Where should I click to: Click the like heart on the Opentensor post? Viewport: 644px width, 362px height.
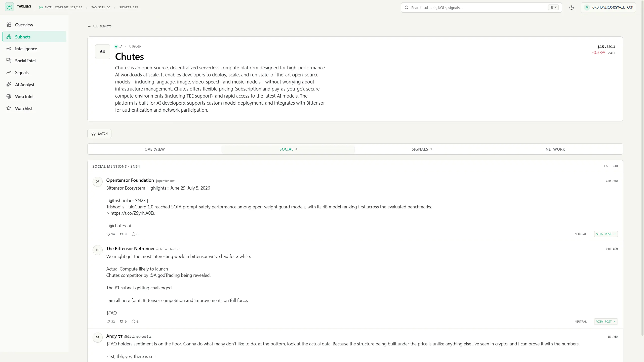point(108,234)
